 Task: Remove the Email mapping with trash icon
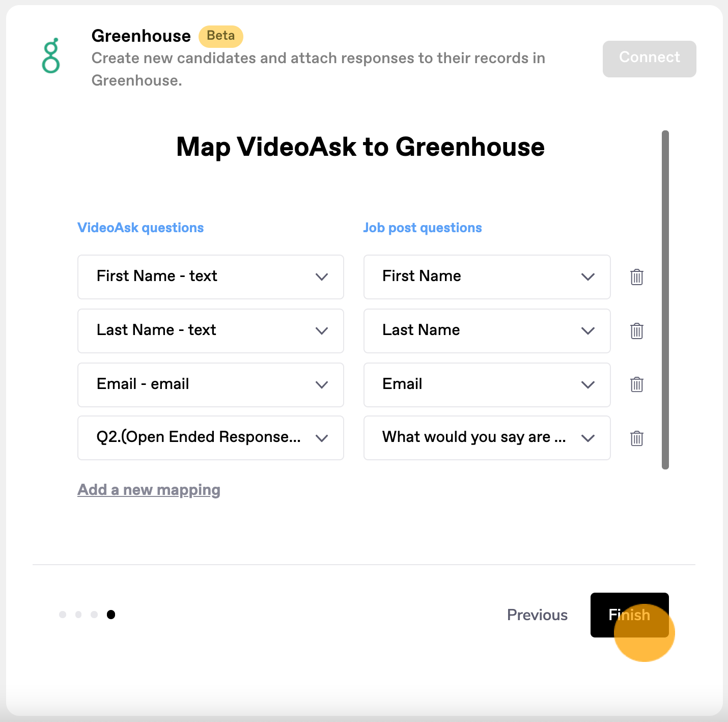[x=637, y=384]
